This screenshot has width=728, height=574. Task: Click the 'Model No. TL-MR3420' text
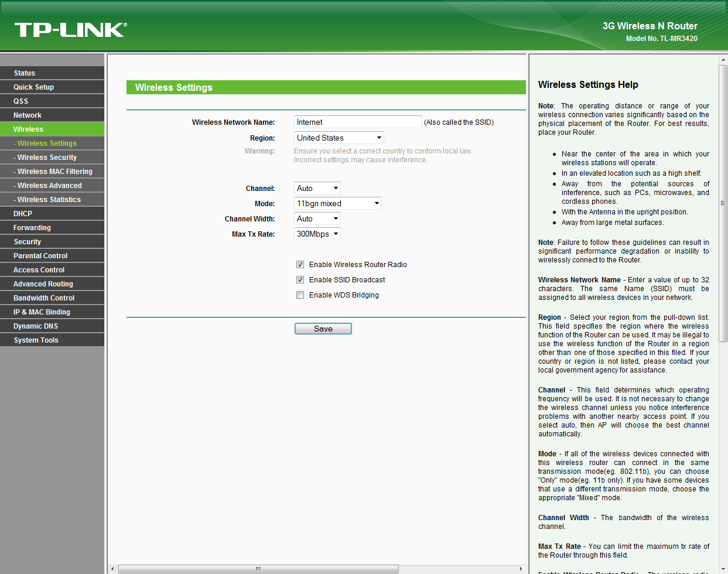point(662,39)
